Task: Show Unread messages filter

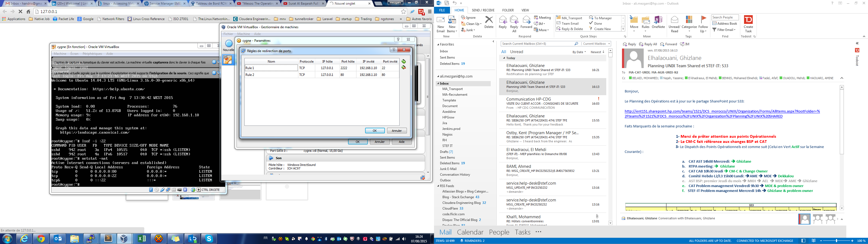Action: coord(516,52)
